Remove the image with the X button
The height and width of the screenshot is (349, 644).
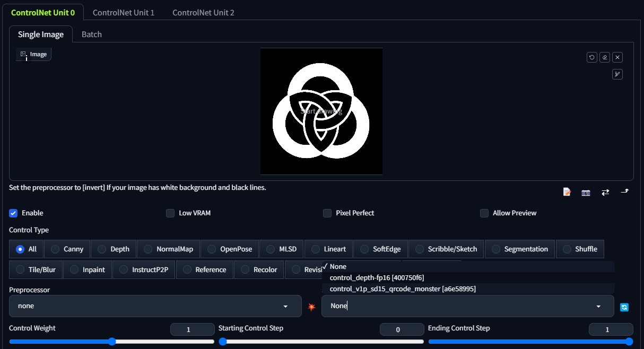(x=617, y=57)
